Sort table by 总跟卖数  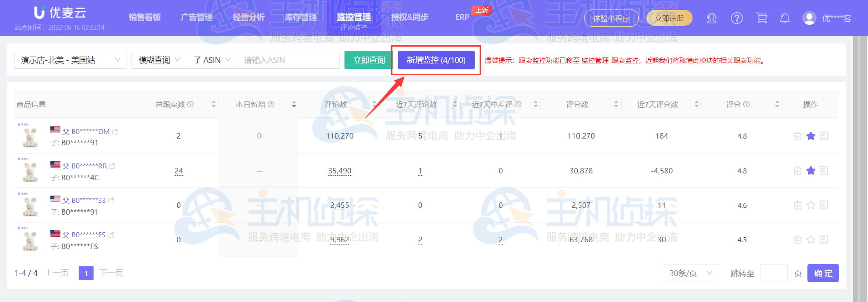click(x=214, y=104)
